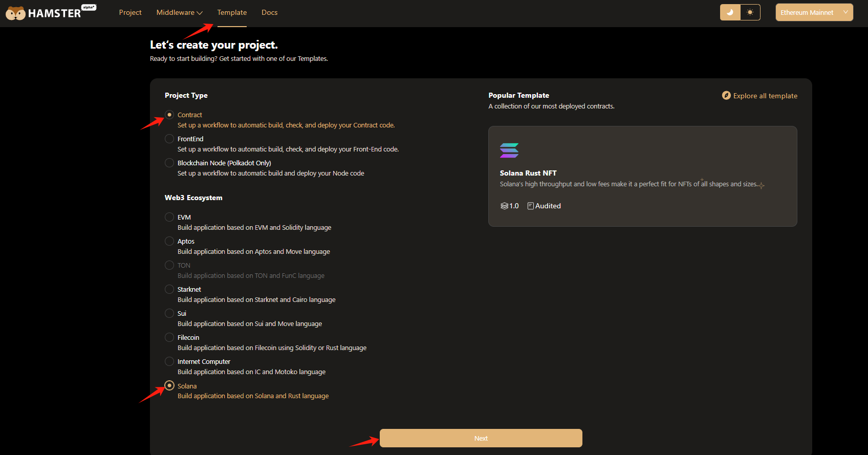Go to the Template tab
Viewport: 868px width, 455px height.
(232, 12)
